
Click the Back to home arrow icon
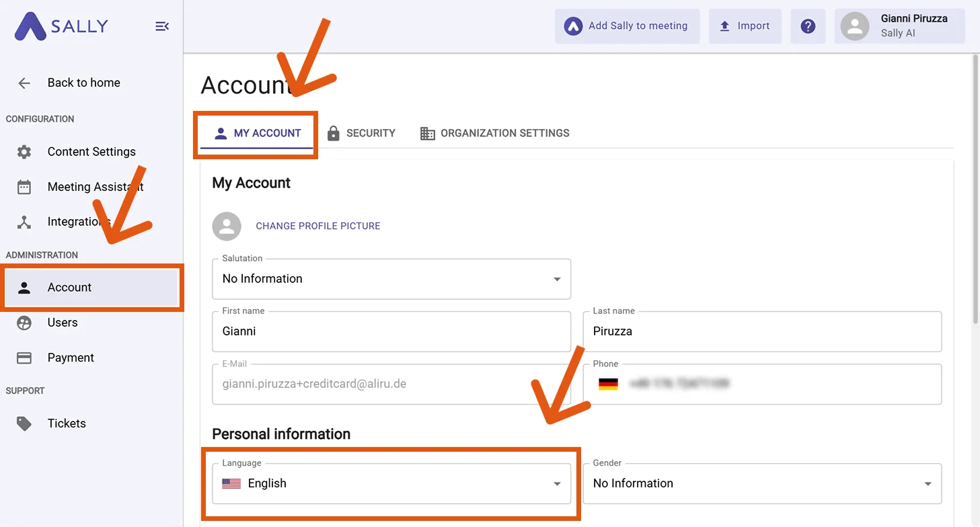(24, 83)
